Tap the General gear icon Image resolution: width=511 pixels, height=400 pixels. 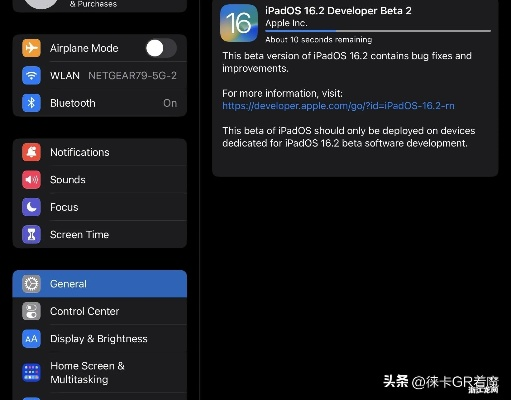pyautogui.click(x=31, y=284)
